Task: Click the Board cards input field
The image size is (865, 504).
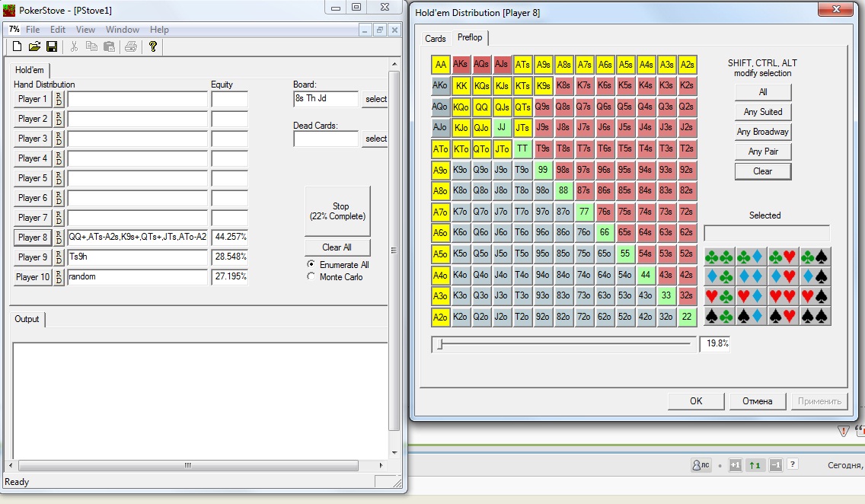Action: tap(325, 99)
